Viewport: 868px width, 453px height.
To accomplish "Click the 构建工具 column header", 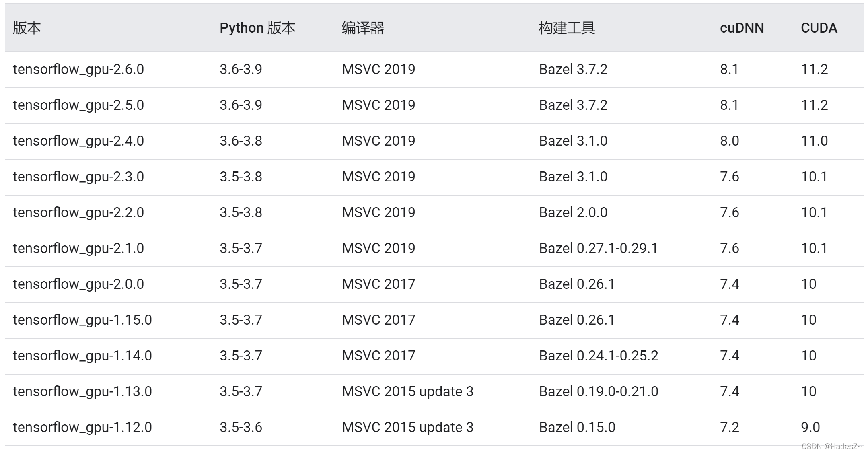I will click(567, 28).
